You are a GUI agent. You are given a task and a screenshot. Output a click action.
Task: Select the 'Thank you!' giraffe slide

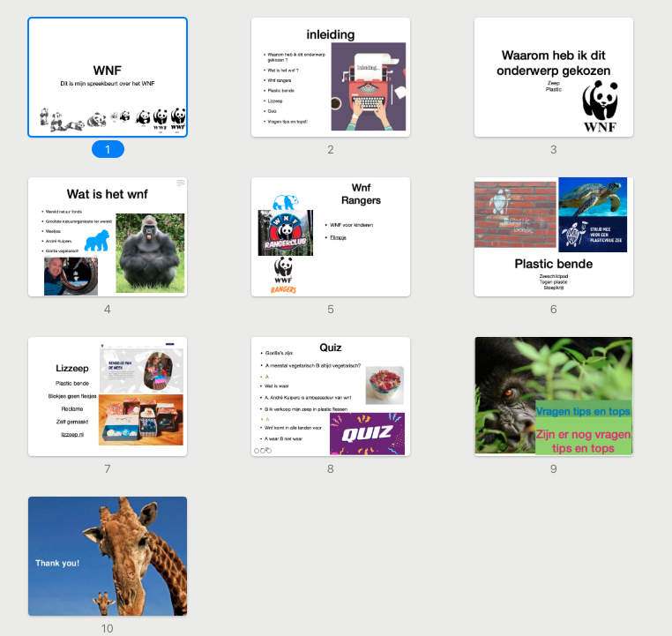tap(108, 556)
